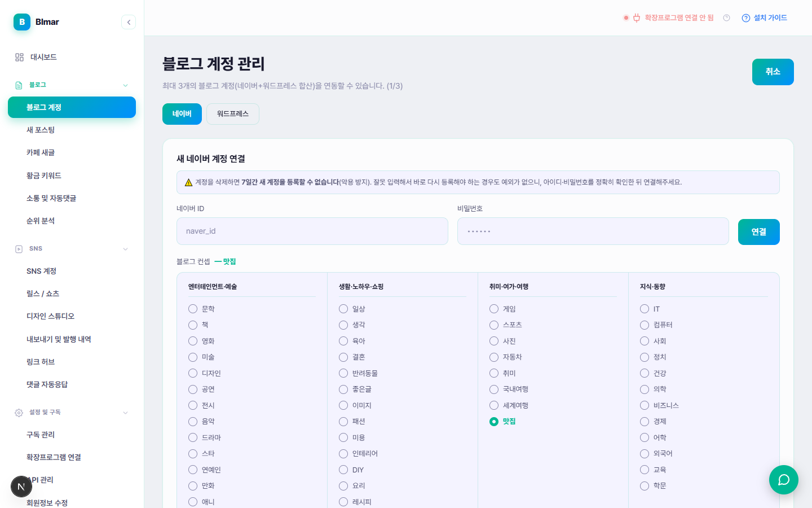Focus the 네이버 ID input field
This screenshot has height=508, width=812.
(x=312, y=231)
